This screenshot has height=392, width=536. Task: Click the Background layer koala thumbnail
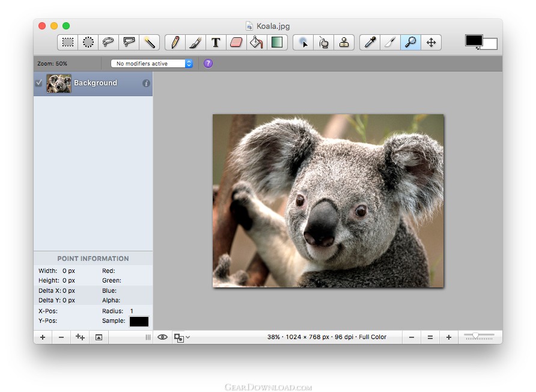coord(59,83)
